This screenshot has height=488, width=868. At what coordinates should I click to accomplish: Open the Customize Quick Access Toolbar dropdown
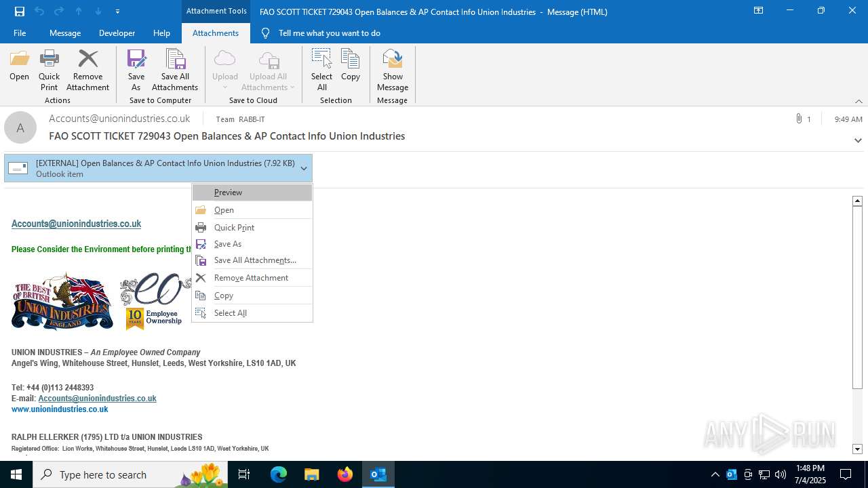pyautogui.click(x=117, y=12)
